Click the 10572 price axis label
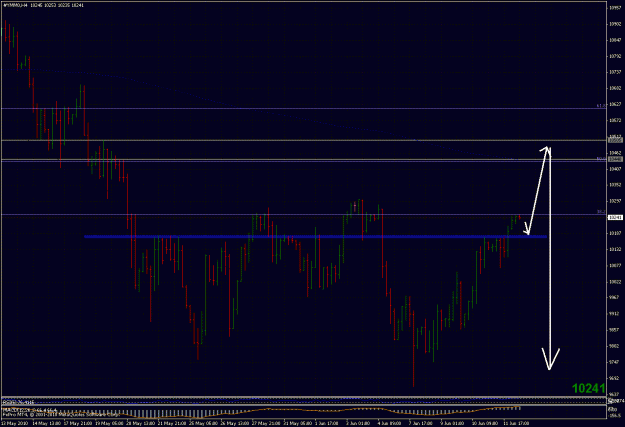 [x=614, y=120]
